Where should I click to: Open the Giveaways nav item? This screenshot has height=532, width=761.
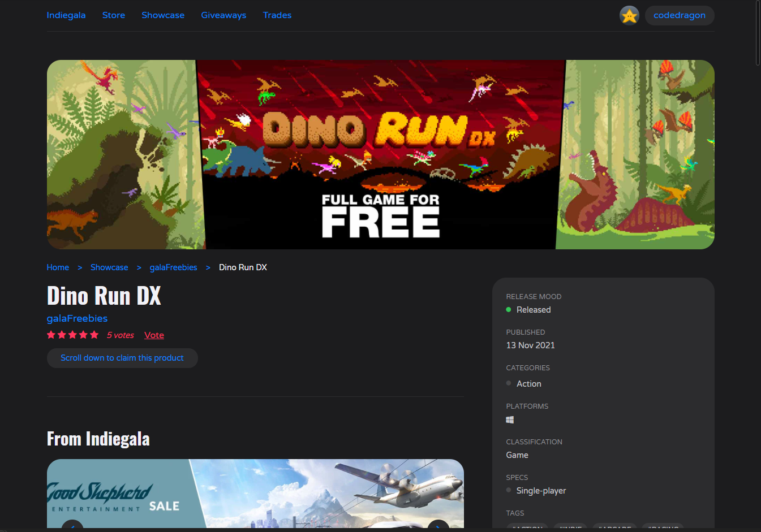[x=223, y=15]
